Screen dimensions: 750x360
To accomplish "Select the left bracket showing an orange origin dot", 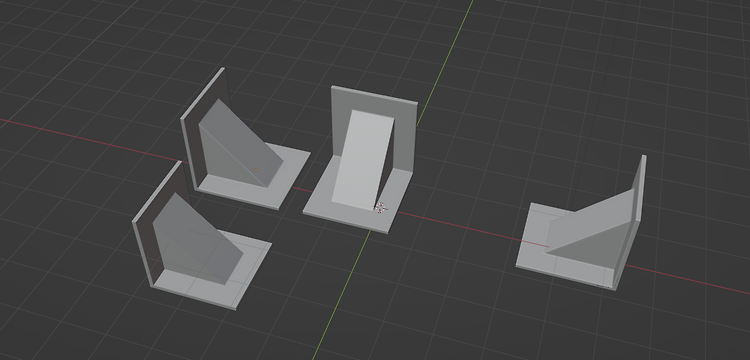I will coord(245,139).
